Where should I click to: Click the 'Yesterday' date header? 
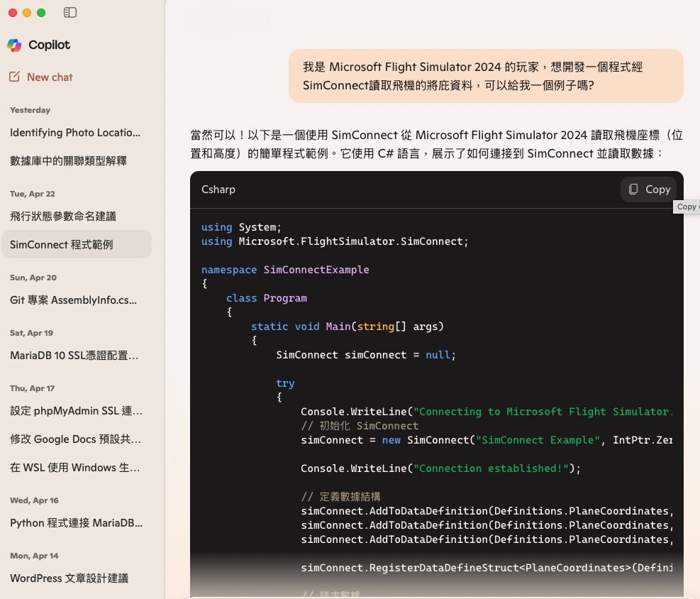pos(30,110)
